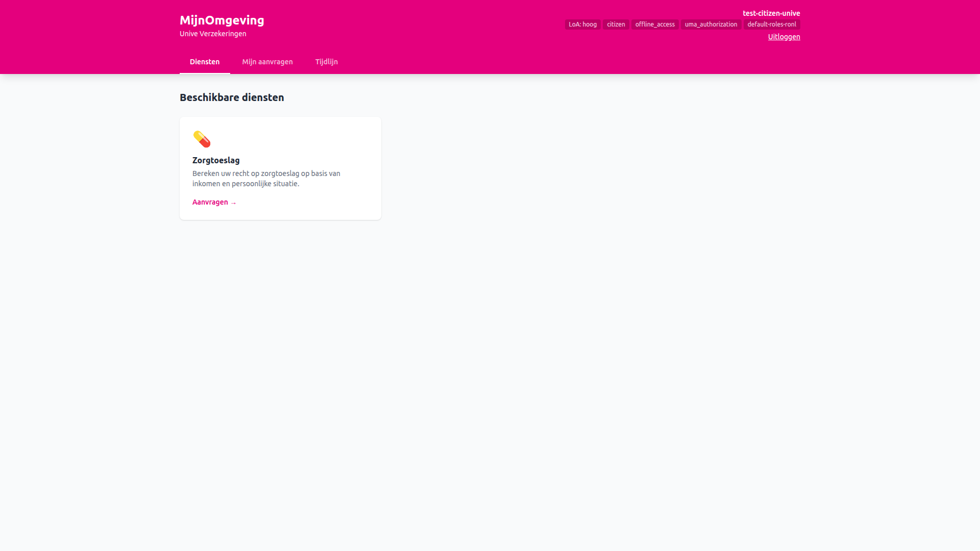Switch to the Tijdlijn tab
Viewport: 980px width, 551px height.
326,62
